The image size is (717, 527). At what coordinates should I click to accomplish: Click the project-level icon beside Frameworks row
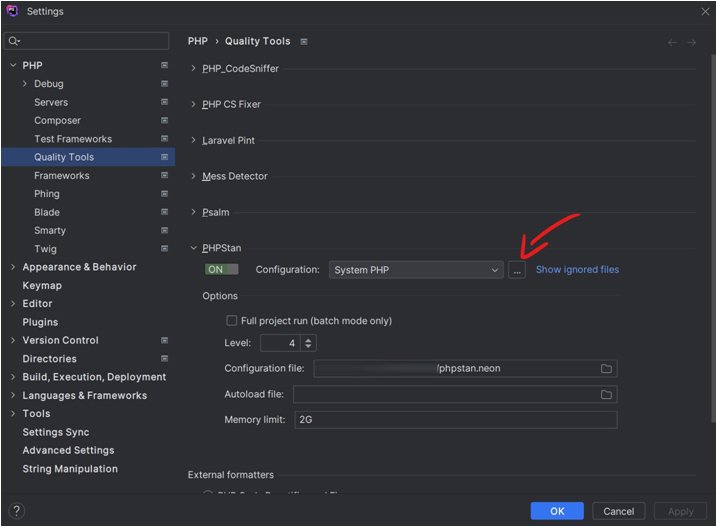(165, 175)
